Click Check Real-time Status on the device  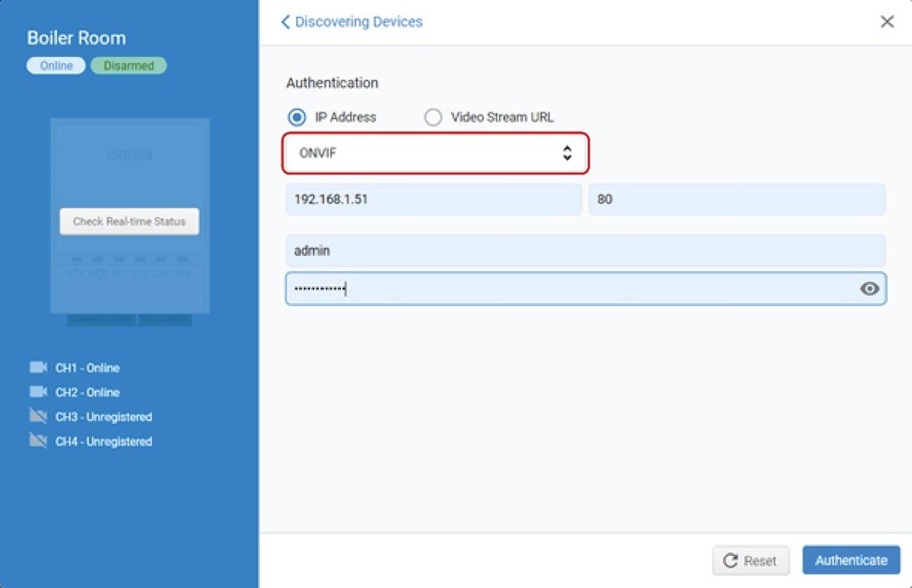click(x=128, y=221)
